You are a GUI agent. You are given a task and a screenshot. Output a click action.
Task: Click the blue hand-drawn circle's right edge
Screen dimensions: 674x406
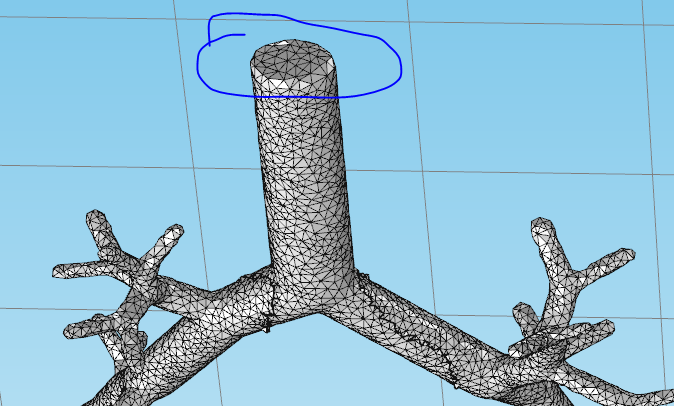(x=400, y=68)
